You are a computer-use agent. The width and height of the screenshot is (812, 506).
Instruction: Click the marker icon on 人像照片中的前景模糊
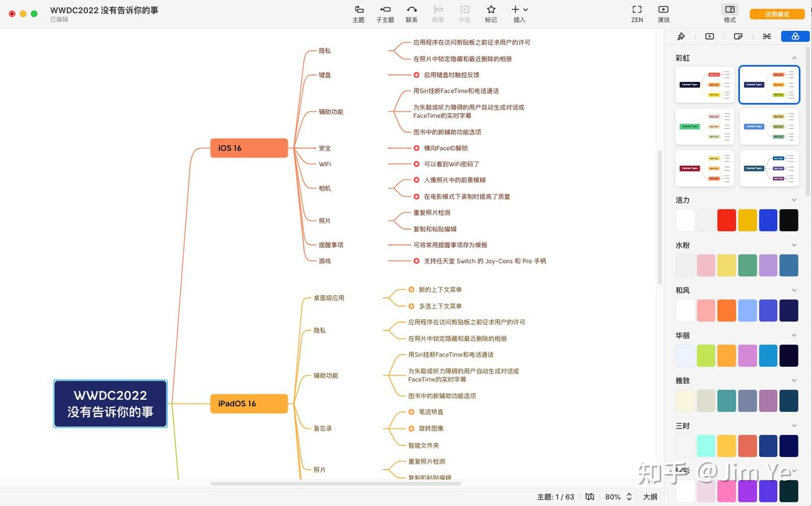pyautogui.click(x=417, y=180)
